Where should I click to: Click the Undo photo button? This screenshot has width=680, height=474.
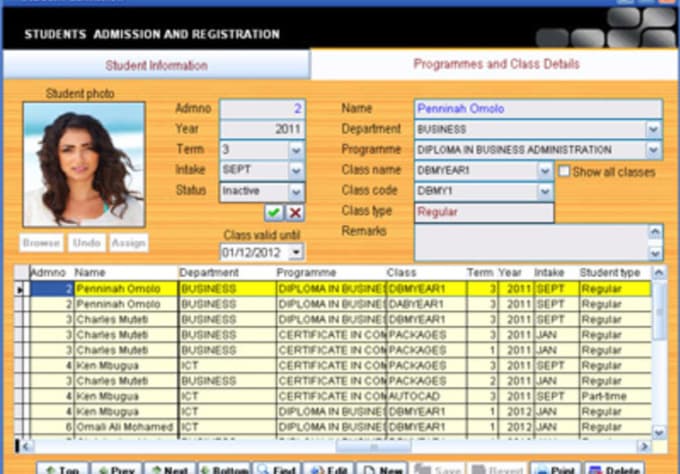86,243
